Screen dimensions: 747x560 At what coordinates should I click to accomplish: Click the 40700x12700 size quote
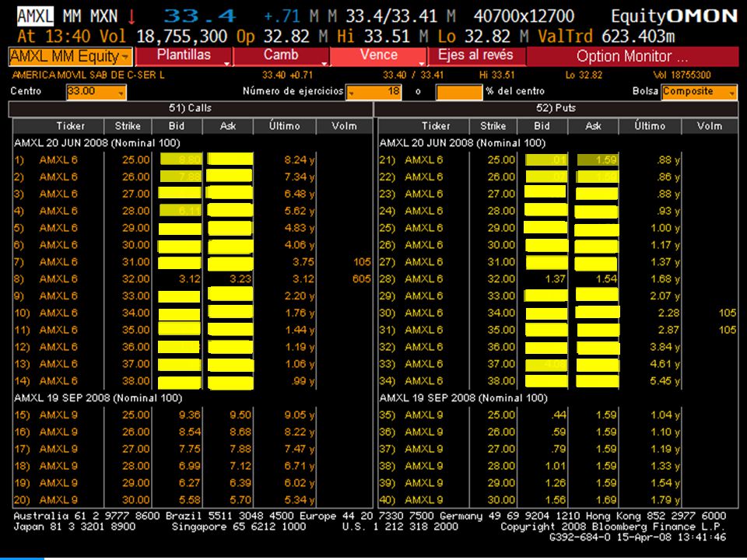click(524, 16)
